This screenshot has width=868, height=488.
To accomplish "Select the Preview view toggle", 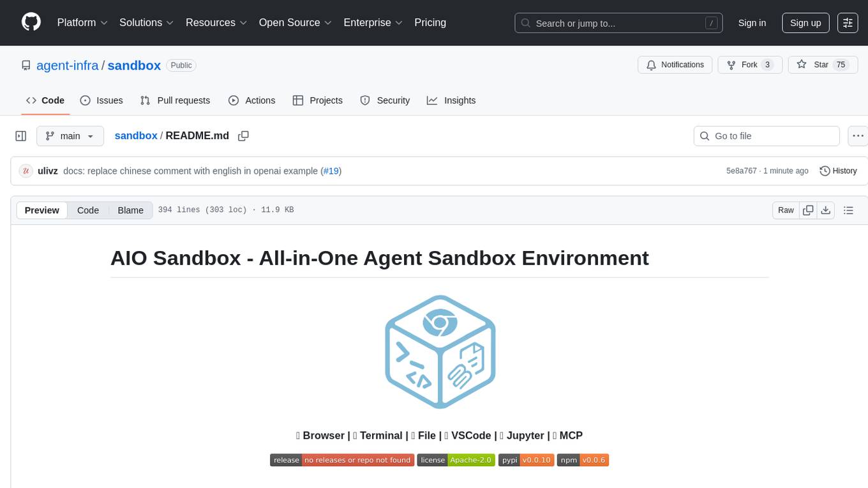I will [x=42, y=210].
